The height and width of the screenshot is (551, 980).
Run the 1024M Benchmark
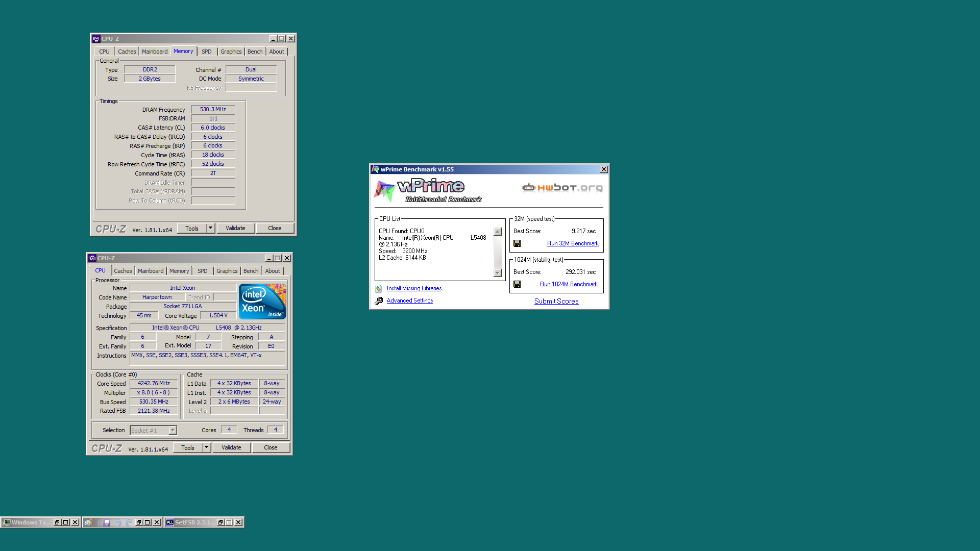(x=569, y=284)
